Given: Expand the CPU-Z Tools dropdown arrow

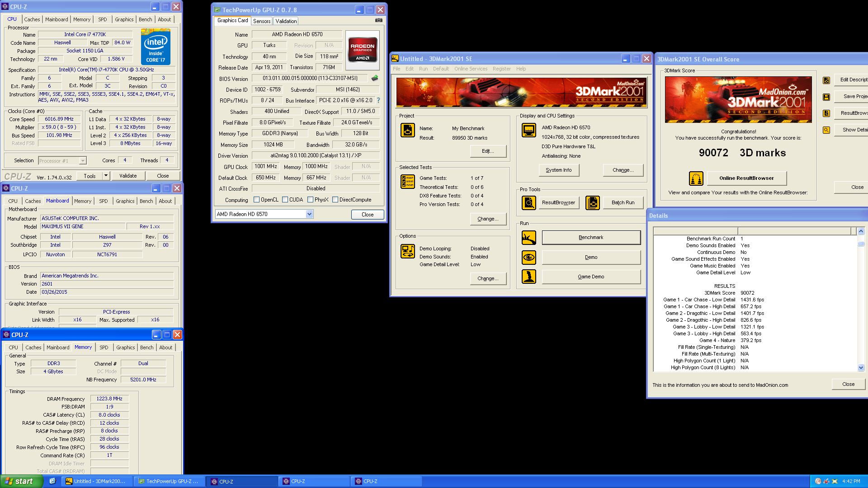Looking at the screenshot, I should [106, 176].
